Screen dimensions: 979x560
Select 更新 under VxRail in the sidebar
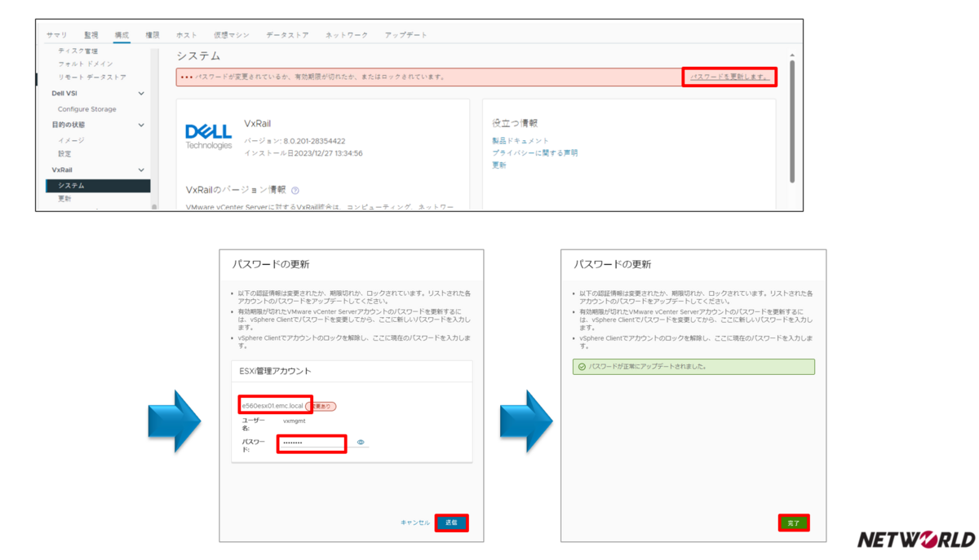64,199
